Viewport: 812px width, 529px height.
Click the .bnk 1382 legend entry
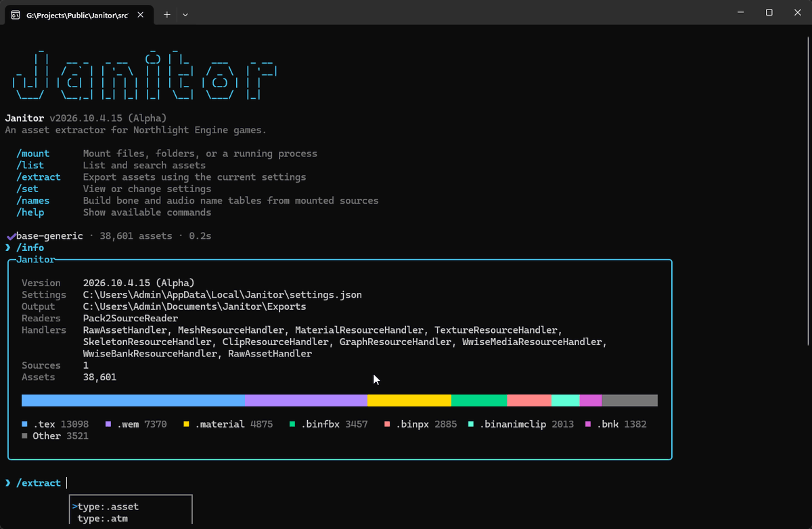click(616, 424)
